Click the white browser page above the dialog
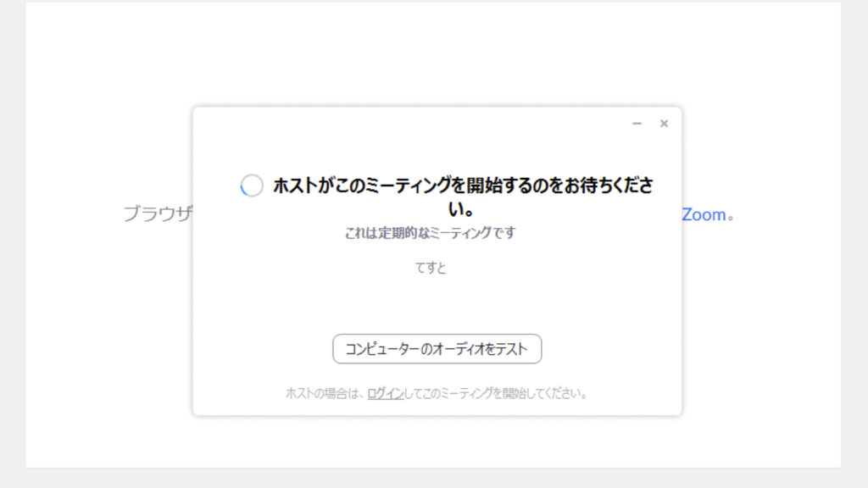This screenshot has width=868, height=488. click(434, 51)
